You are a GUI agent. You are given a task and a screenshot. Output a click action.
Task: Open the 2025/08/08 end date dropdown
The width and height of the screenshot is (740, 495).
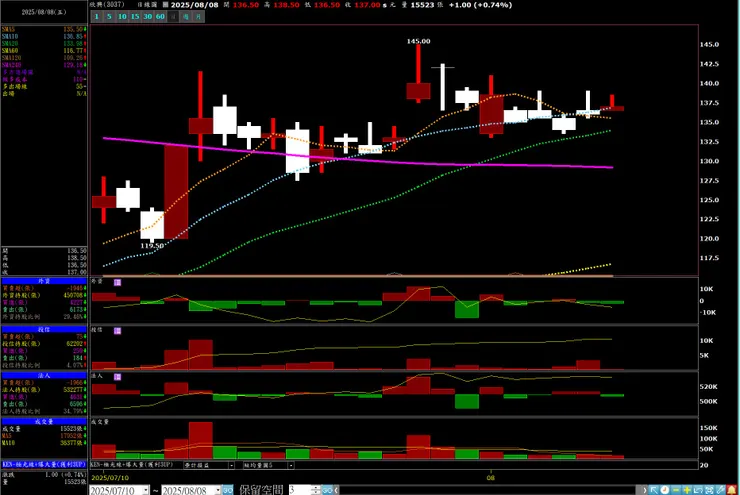(218, 490)
